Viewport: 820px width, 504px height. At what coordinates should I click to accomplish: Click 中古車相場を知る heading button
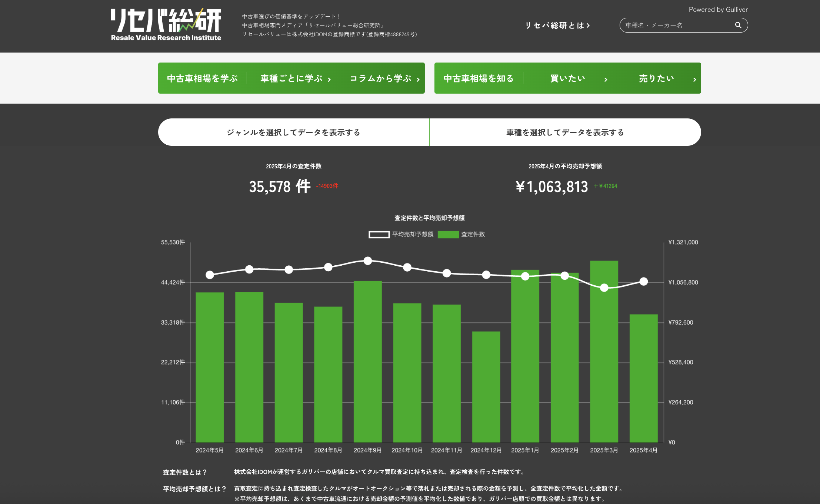tap(479, 78)
